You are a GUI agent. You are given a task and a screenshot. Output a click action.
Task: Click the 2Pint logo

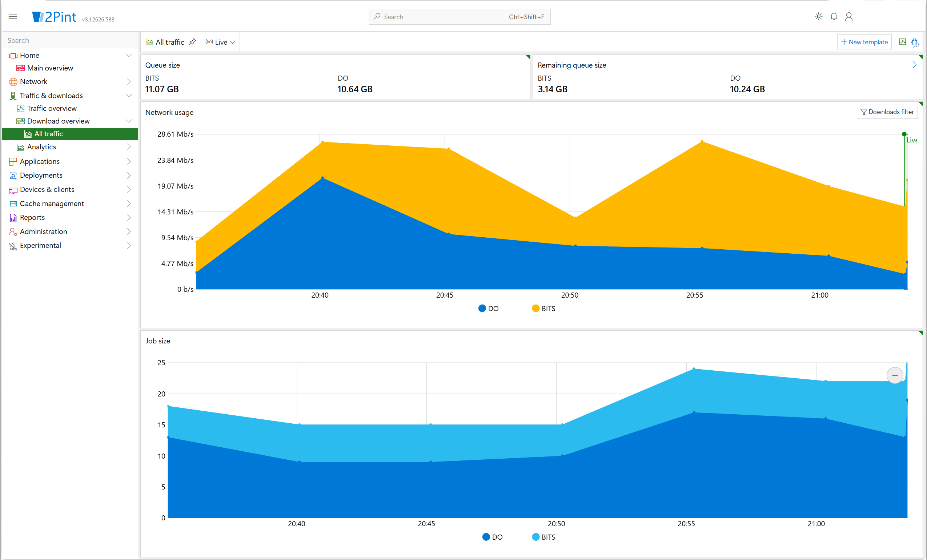pos(54,17)
